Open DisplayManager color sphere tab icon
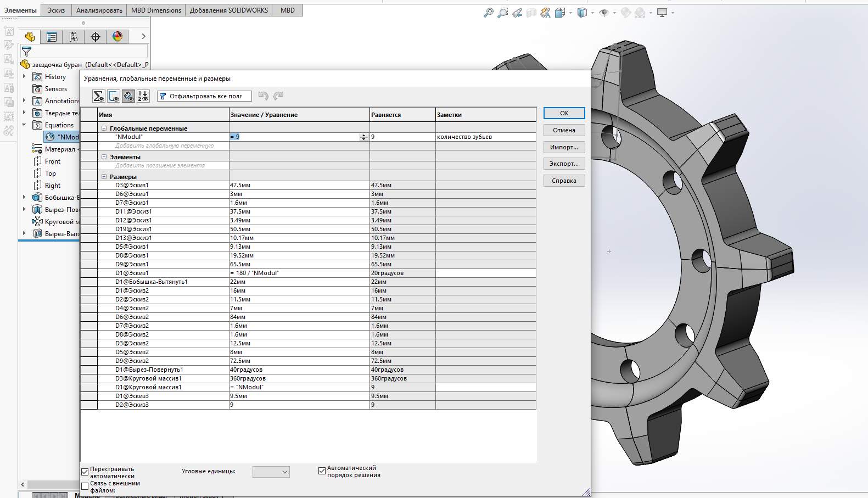This screenshot has width=868, height=498. [x=117, y=37]
